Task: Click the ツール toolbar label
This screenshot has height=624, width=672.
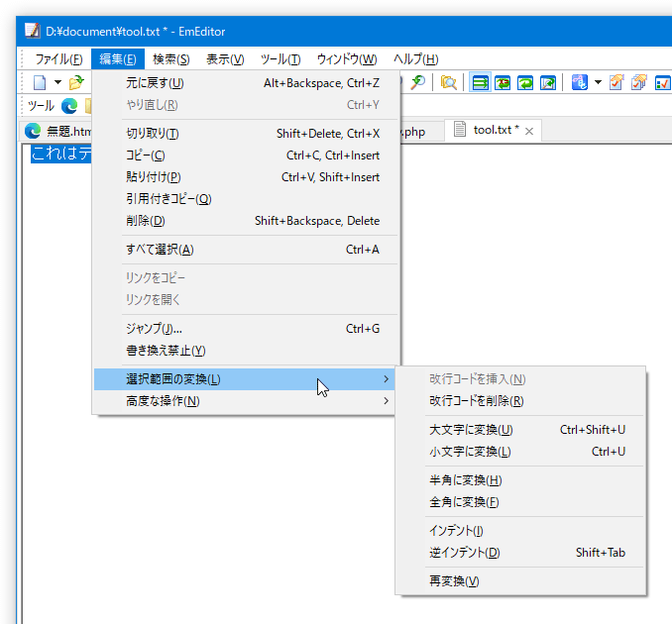Action: (41, 106)
